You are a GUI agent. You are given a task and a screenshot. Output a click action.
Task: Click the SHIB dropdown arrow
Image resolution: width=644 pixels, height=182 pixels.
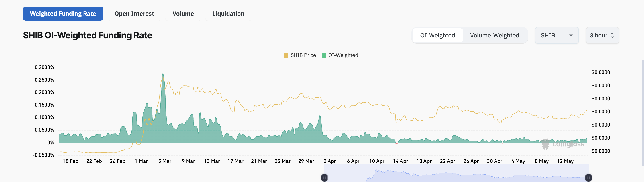pos(571,36)
